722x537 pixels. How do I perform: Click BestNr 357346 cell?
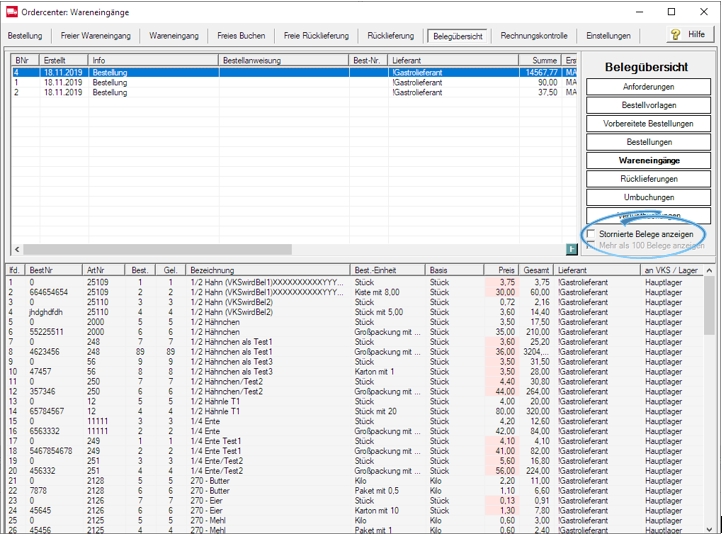point(42,391)
